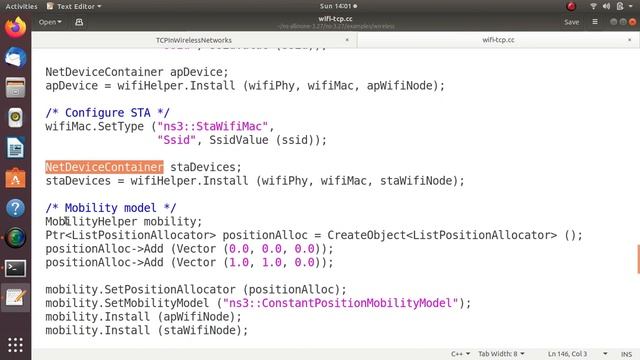Click the highlighted NetDeviceContainer text
The width and height of the screenshot is (640, 360).
click(104, 167)
